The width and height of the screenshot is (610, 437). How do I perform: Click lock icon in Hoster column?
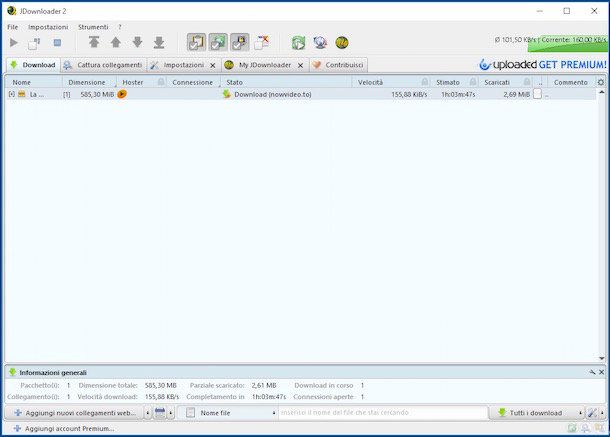(x=161, y=82)
